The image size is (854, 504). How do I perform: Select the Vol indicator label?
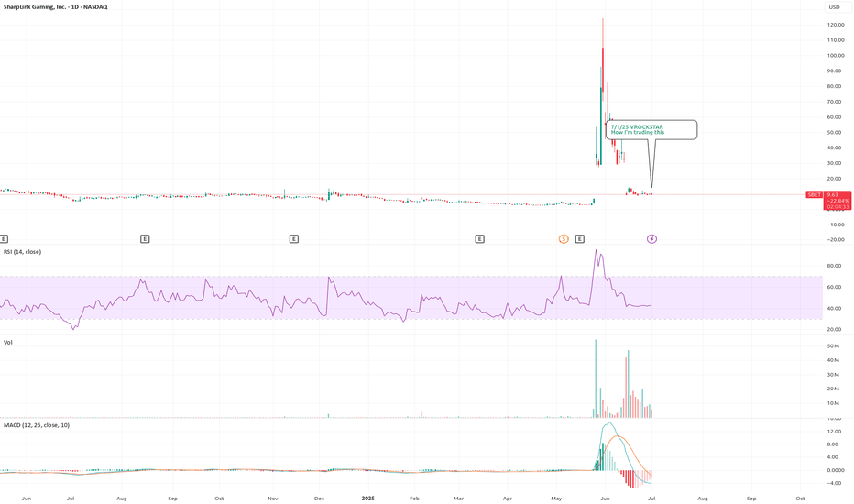8,342
